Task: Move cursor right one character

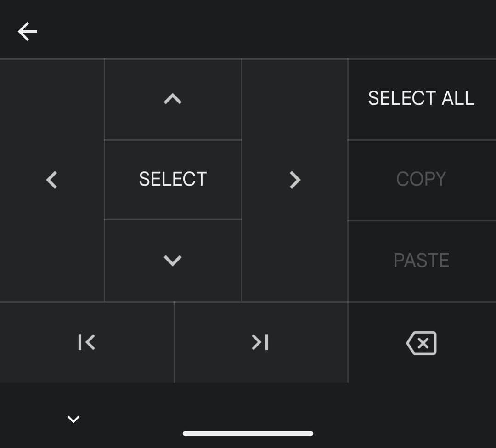Action: [294, 180]
